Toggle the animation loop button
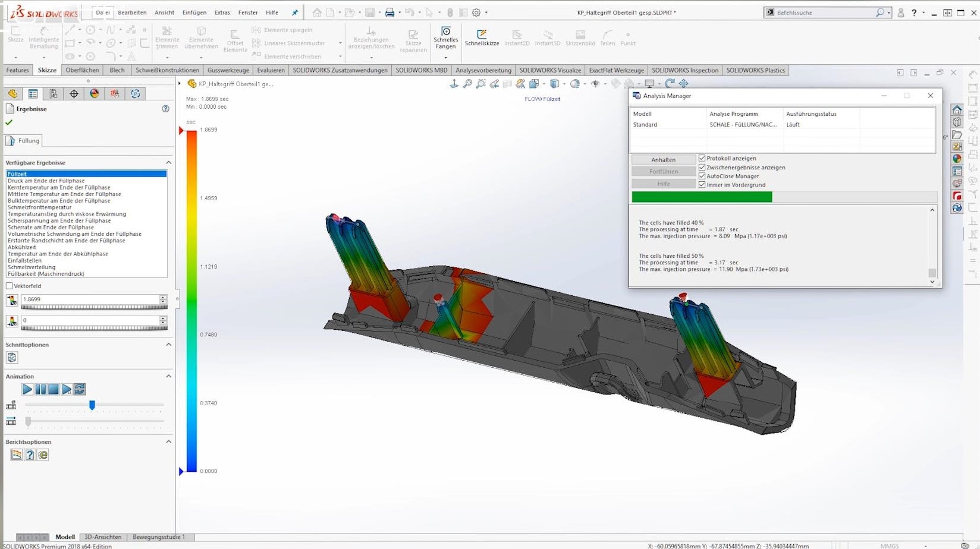The image size is (980, 549). [80, 389]
